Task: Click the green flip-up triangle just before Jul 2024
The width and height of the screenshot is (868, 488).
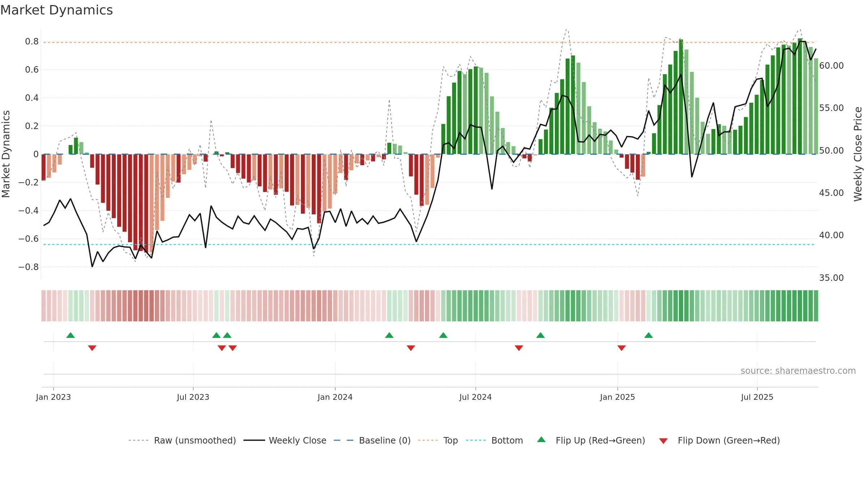Action: [x=443, y=335]
